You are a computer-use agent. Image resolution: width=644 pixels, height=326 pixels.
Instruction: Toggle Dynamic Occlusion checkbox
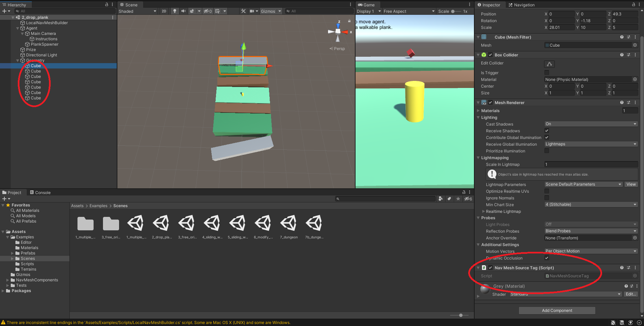tap(547, 258)
